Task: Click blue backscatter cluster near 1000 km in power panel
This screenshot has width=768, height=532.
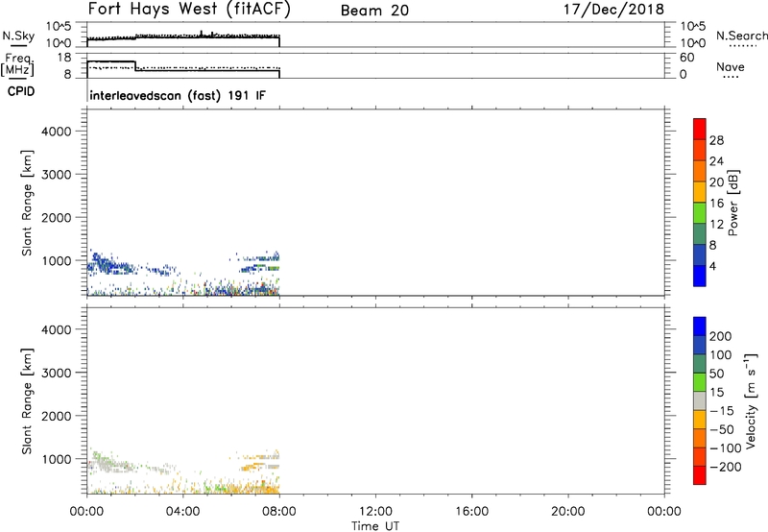Action: pos(110,265)
